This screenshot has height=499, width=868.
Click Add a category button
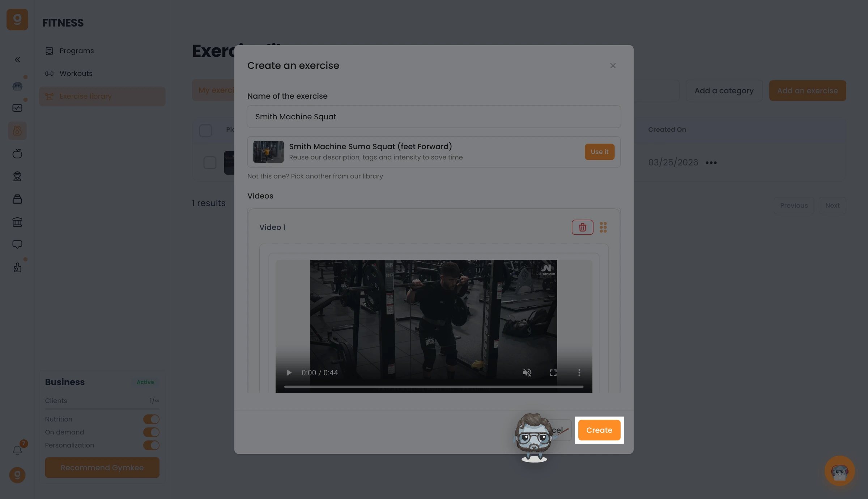pyautogui.click(x=724, y=90)
